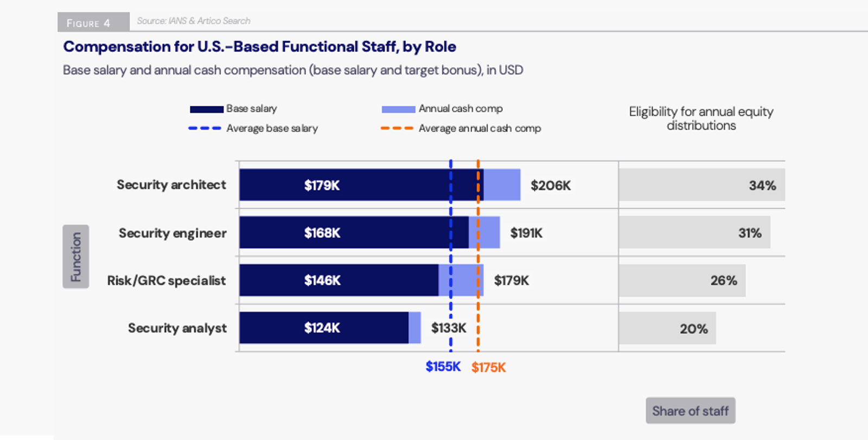Click the Base salary legend color swatch
868x440 pixels.
[x=206, y=109]
